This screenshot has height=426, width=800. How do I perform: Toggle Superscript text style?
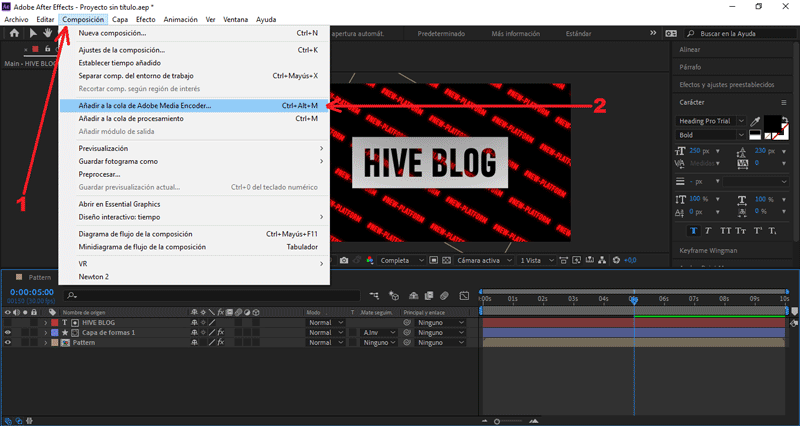click(758, 231)
